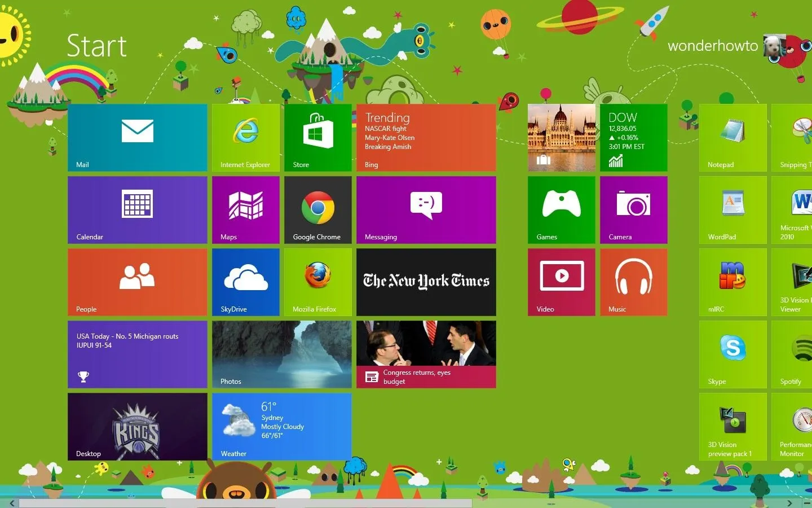
Task: Click the wonderhowto user name
Action: pyautogui.click(x=713, y=46)
